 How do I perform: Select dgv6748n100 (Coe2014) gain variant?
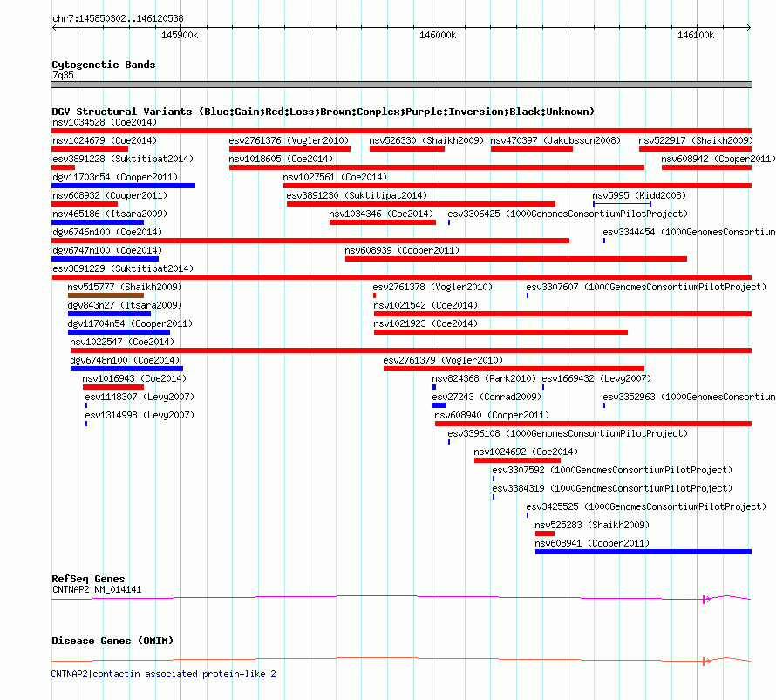pyautogui.click(x=125, y=360)
